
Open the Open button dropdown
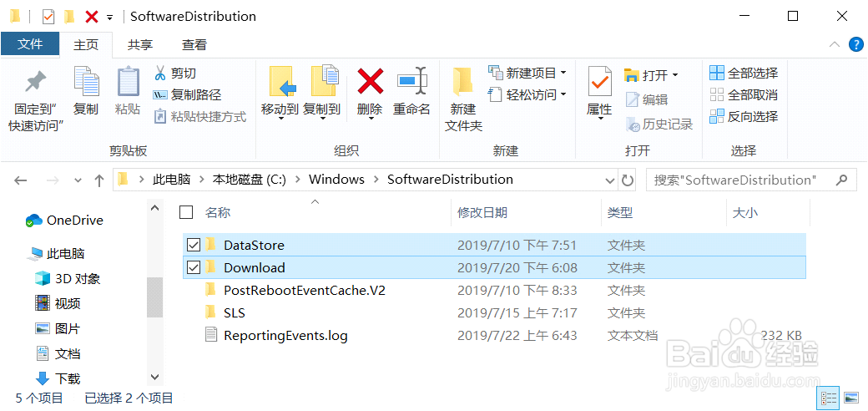(652, 75)
